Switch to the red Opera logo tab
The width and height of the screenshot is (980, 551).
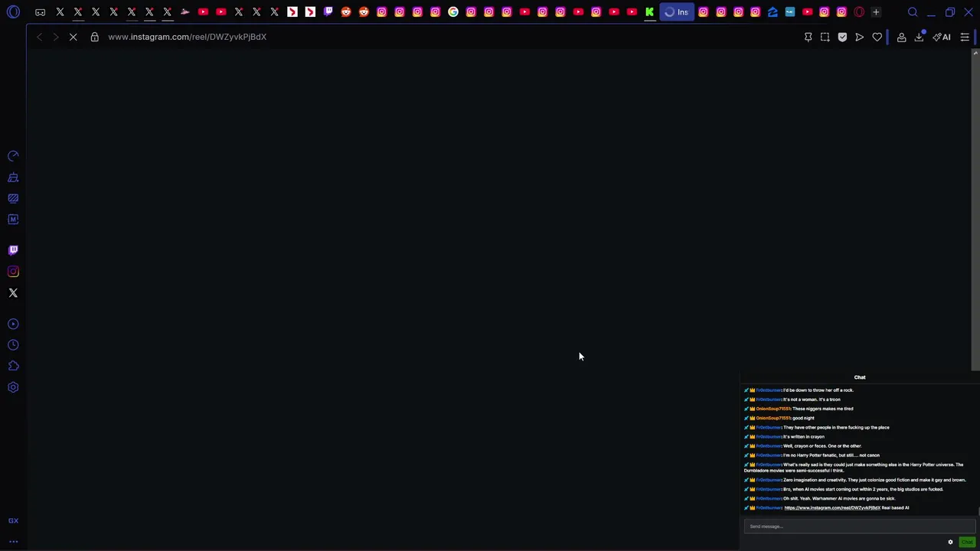click(859, 12)
